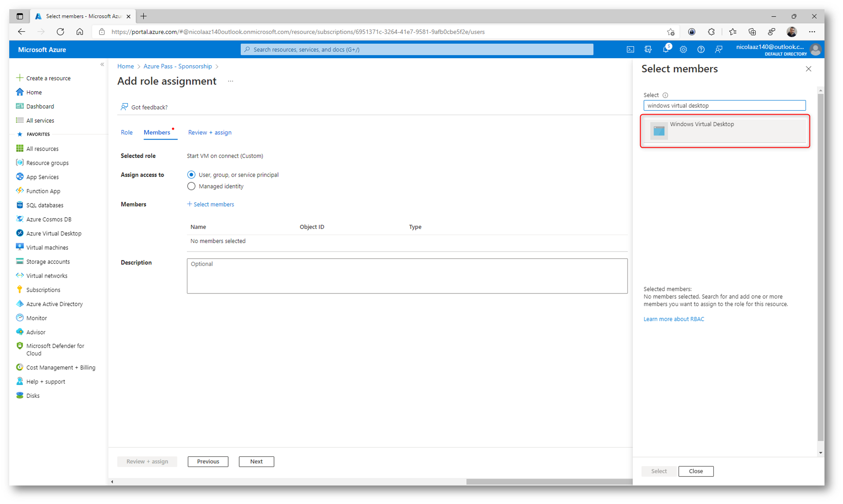The width and height of the screenshot is (843, 504).
Task: Click the top bar feedback icon
Action: point(718,49)
